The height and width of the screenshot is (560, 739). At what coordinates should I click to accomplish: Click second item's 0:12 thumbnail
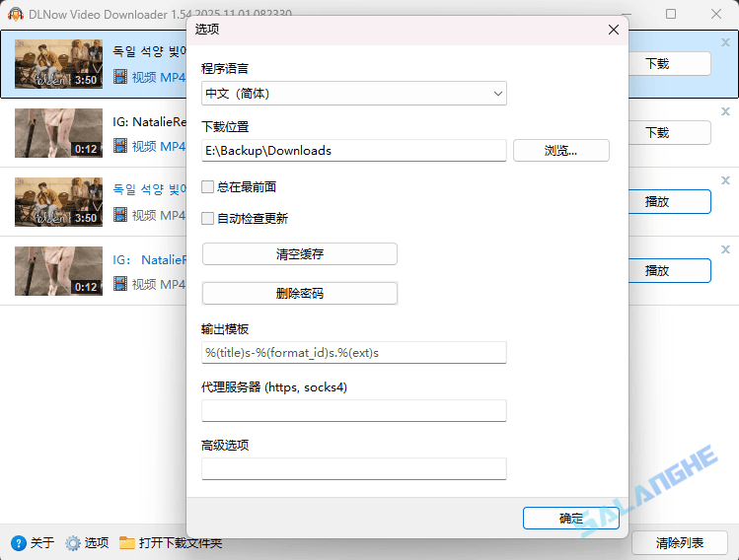(58, 133)
